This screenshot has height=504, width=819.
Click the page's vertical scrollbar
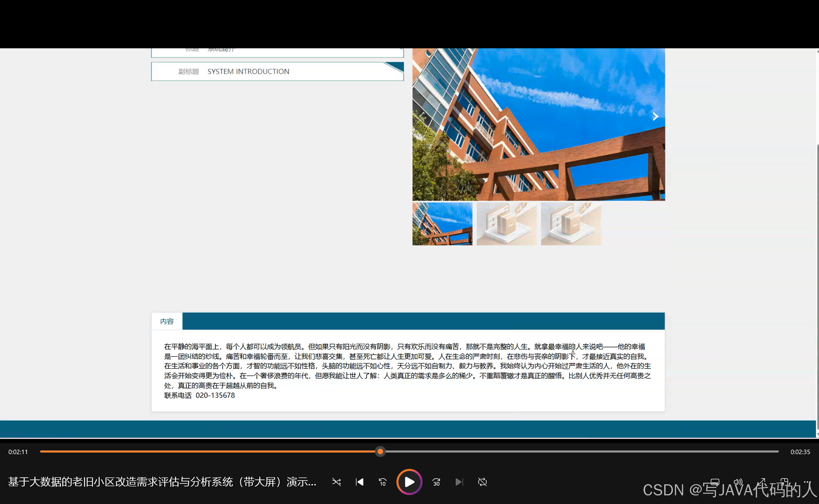coord(817,287)
